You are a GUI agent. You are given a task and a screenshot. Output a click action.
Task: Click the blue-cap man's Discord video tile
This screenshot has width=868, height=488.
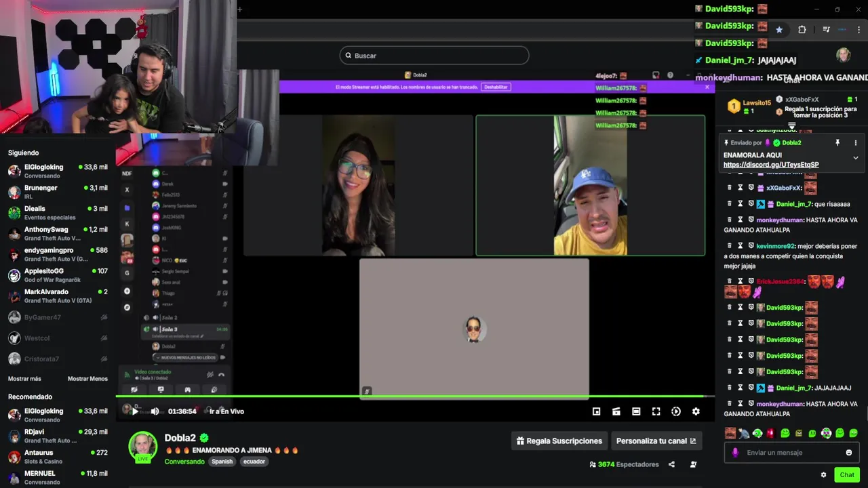(591, 185)
